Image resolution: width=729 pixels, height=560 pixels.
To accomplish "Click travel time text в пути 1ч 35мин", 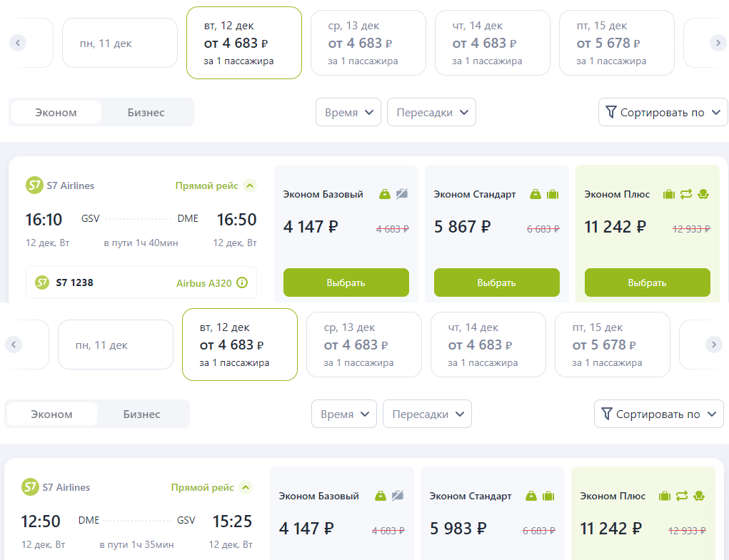I will pyautogui.click(x=136, y=545).
